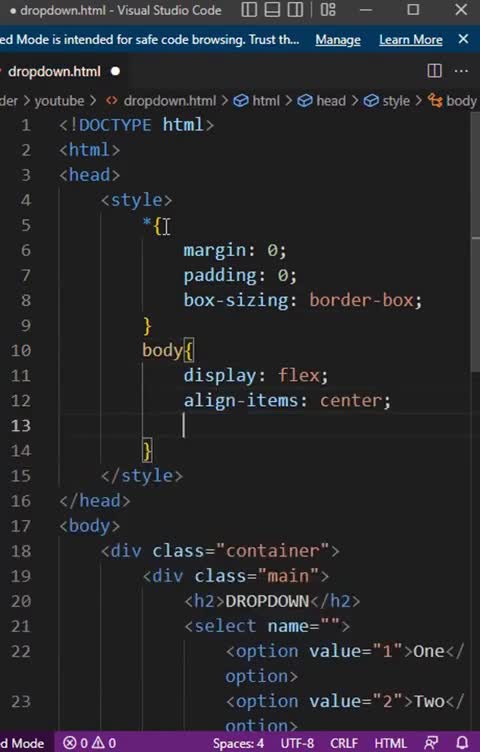Open head symbol breadcrumb
480x752 pixels.
(321, 101)
